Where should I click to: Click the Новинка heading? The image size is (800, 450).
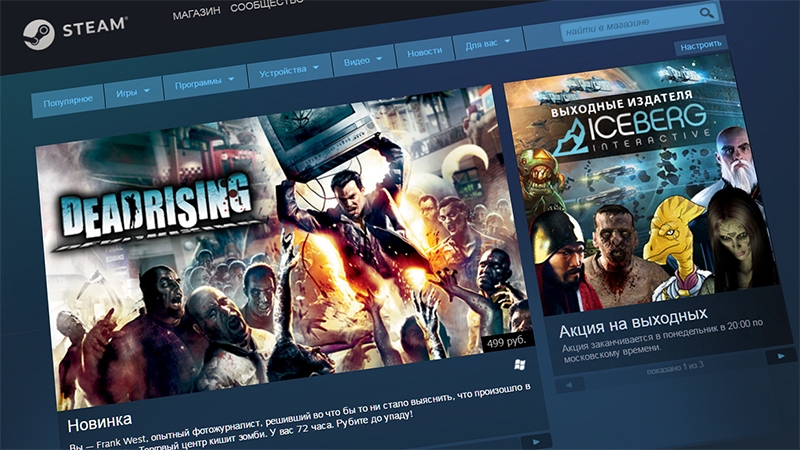(x=99, y=422)
